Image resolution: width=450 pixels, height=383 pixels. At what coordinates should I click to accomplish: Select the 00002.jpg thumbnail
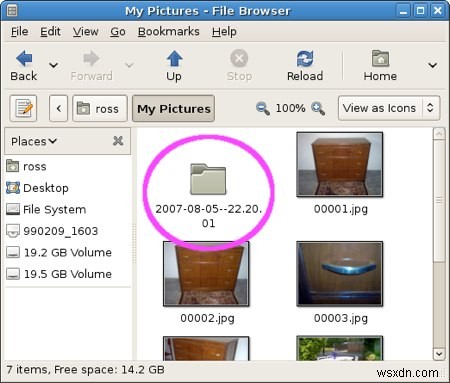(x=206, y=274)
